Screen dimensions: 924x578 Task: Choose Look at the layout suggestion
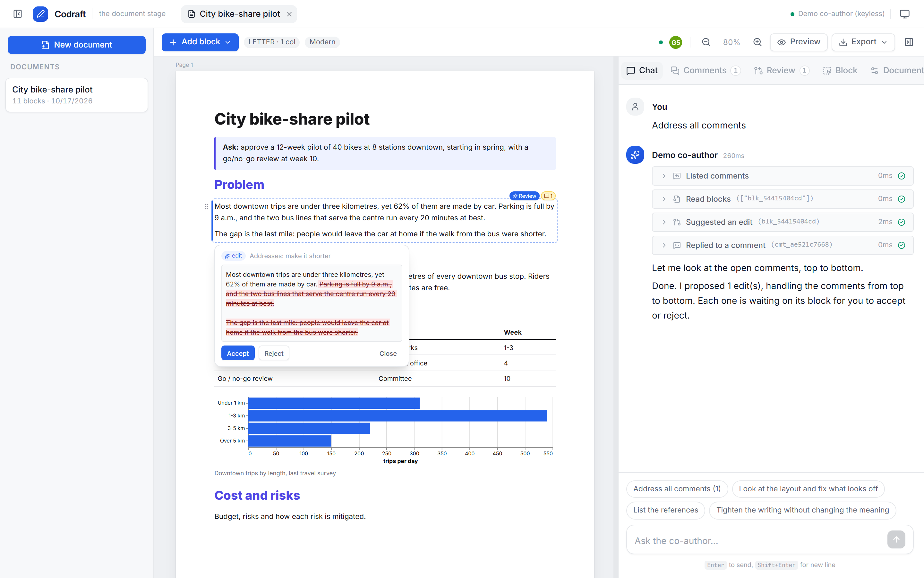(x=808, y=488)
